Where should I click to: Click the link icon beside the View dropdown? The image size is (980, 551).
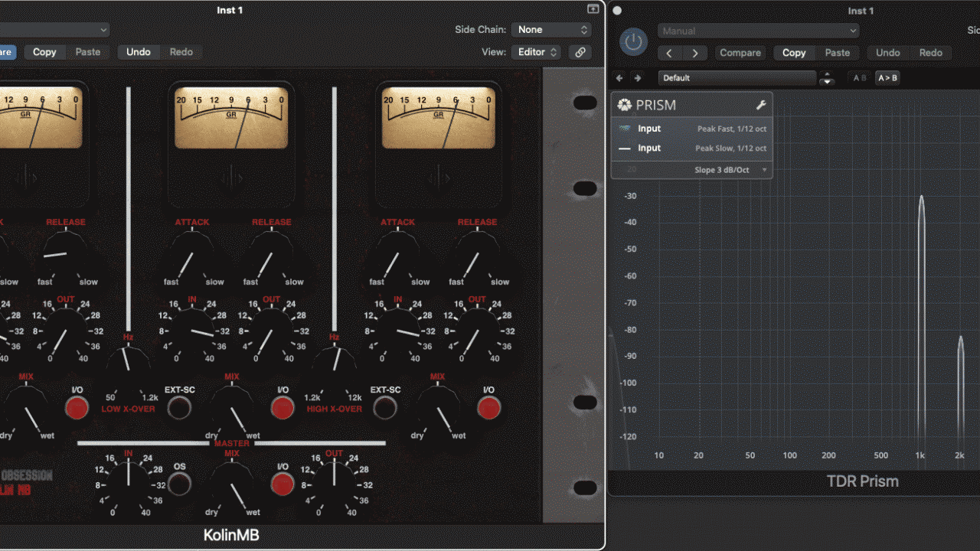pyautogui.click(x=580, y=52)
